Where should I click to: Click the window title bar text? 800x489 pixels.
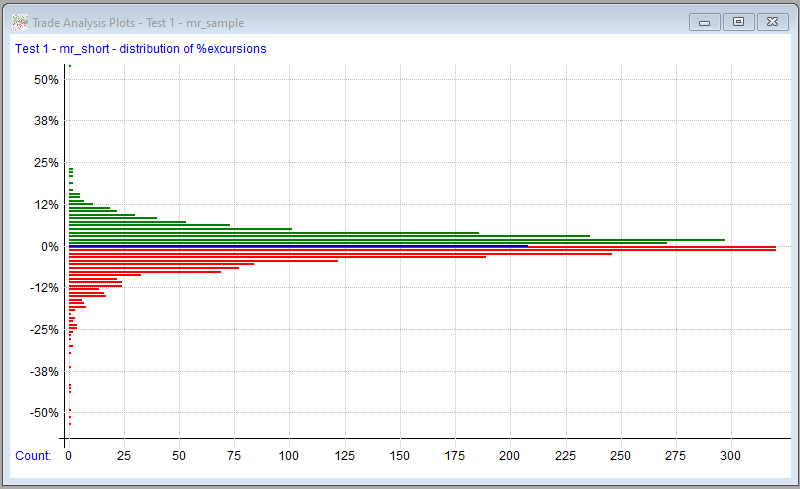(x=138, y=22)
